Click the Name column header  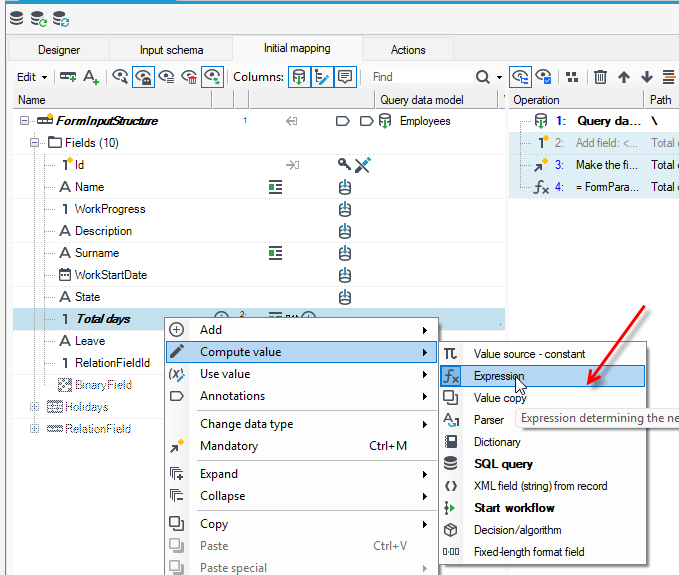[x=113, y=100]
